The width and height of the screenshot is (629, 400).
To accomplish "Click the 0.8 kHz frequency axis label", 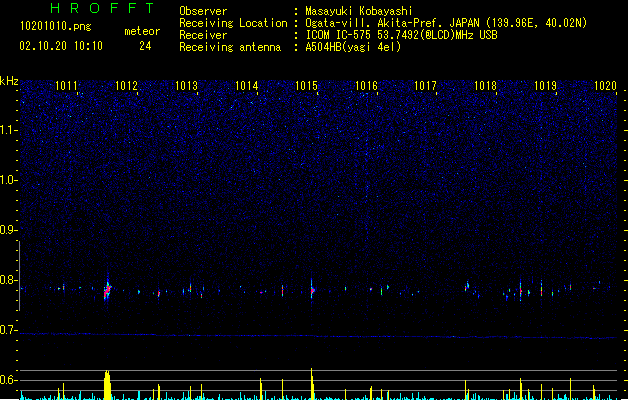I will 8,280.
